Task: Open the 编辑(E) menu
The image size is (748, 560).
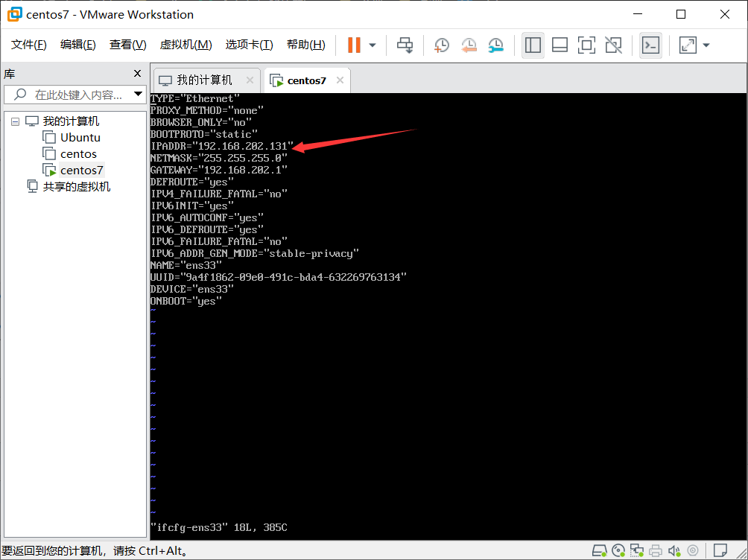Action: point(77,45)
